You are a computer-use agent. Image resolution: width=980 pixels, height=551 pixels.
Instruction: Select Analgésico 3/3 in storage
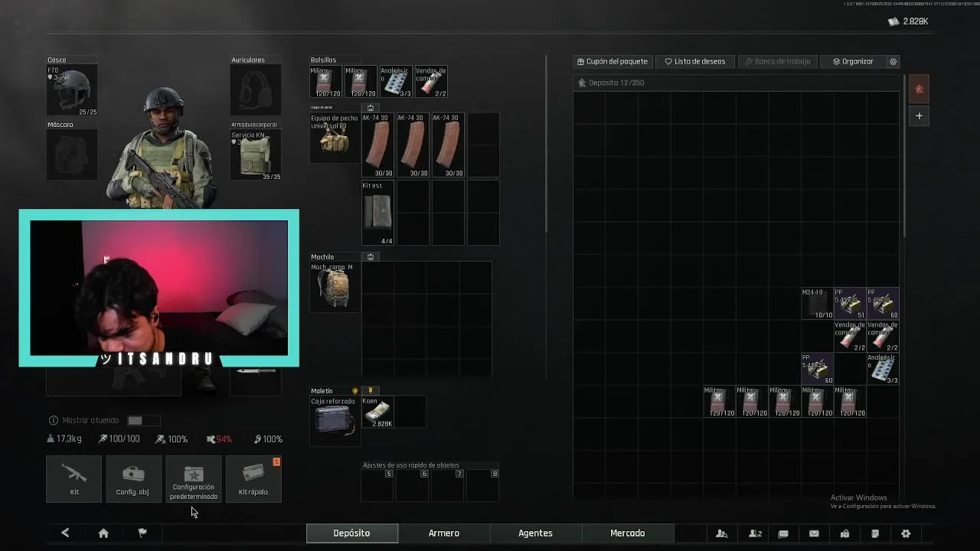pos(882,369)
